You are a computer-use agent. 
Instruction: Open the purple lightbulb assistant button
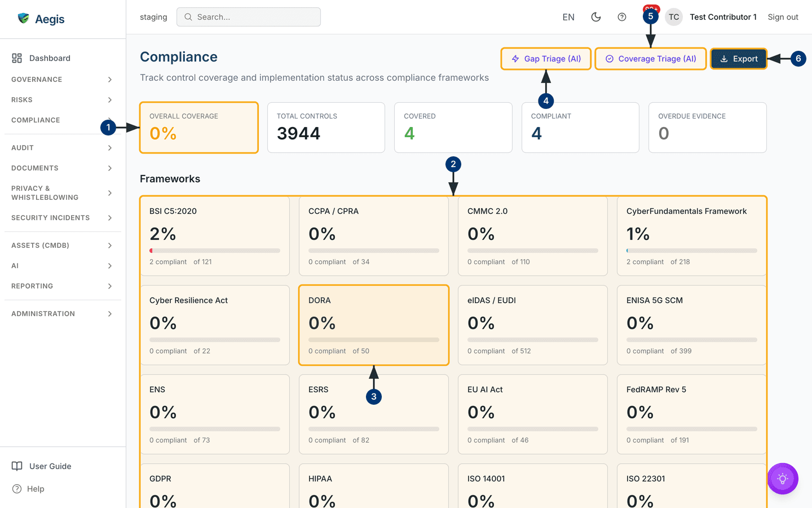tap(783, 479)
